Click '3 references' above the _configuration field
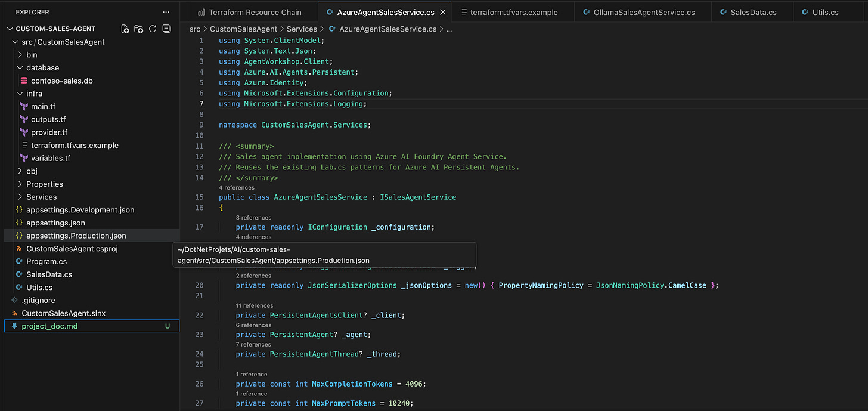The image size is (868, 411). click(254, 218)
